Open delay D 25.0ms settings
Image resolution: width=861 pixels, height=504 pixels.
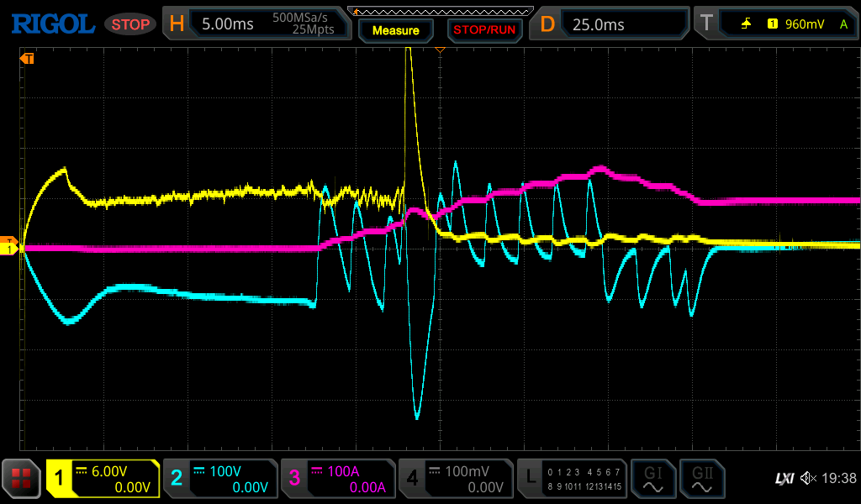[611, 24]
